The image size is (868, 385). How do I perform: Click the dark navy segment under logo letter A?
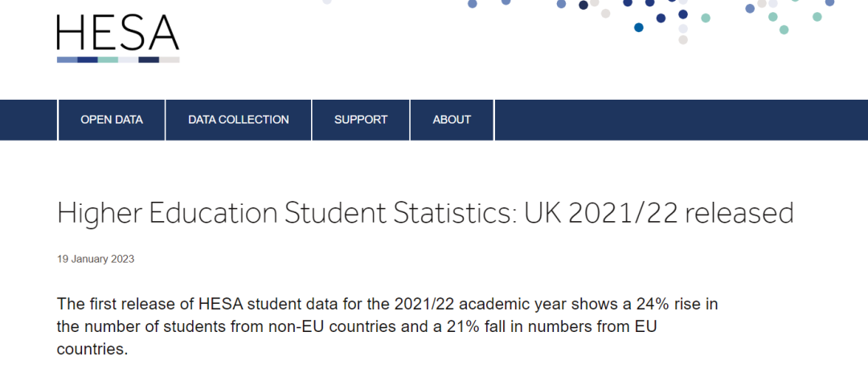coord(149,59)
